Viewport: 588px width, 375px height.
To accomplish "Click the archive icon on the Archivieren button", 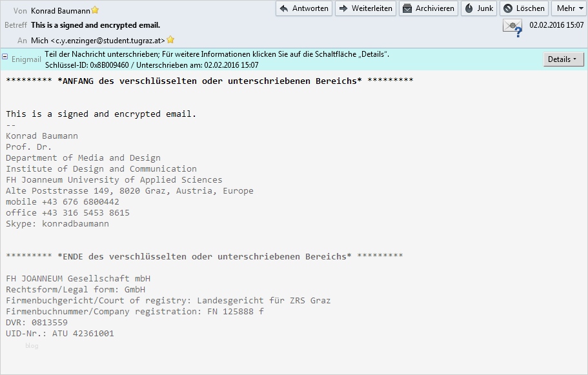I will (x=407, y=8).
